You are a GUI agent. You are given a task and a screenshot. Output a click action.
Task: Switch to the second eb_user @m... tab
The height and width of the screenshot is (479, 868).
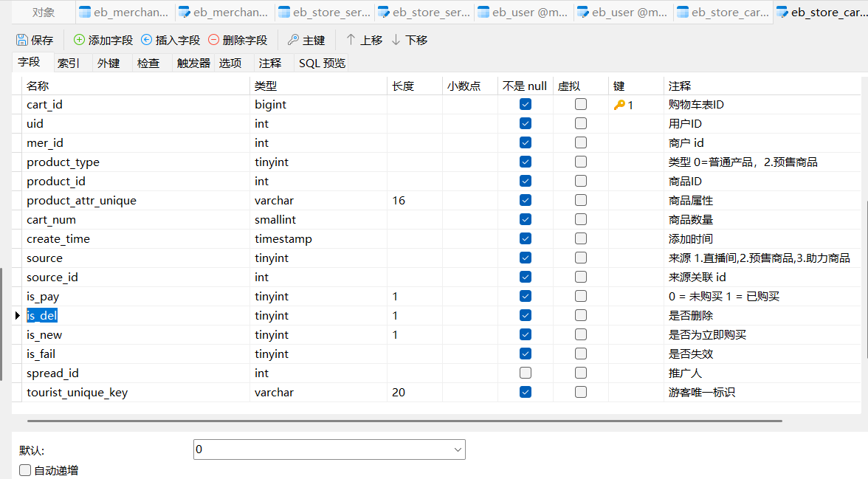tap(623, 13)
